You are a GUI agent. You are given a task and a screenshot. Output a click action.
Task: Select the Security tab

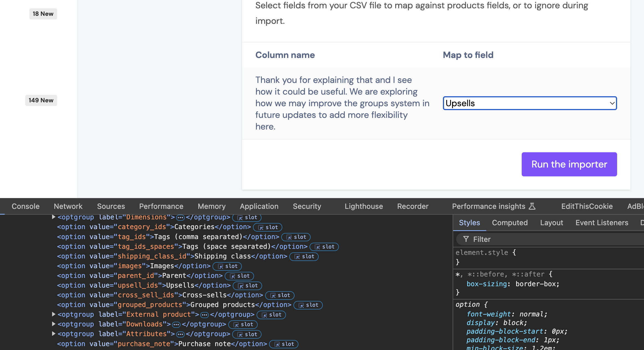(307, 206)
